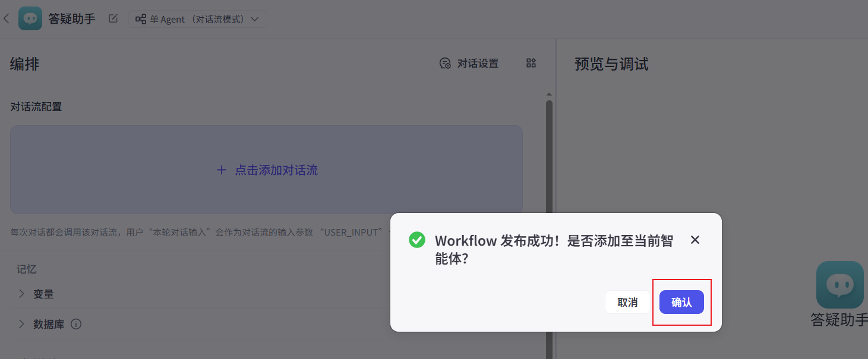
Task: Click the plus icon in 对话流配置 area
Action: pos(221,170)
